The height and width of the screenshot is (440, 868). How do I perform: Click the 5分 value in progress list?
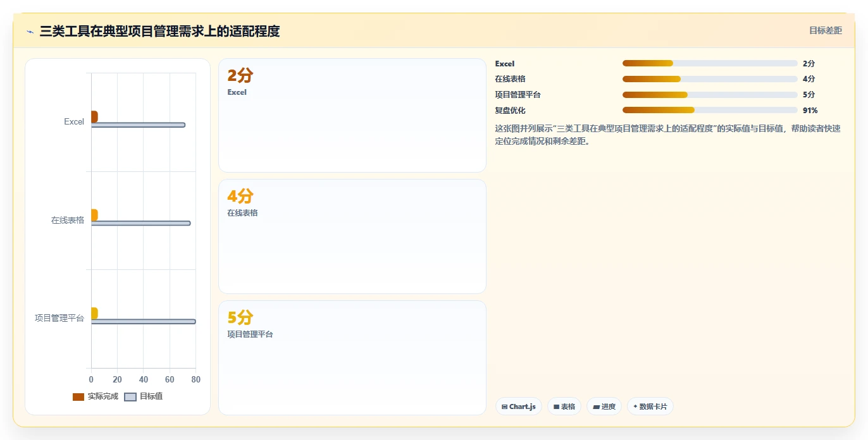pos(809,95)
